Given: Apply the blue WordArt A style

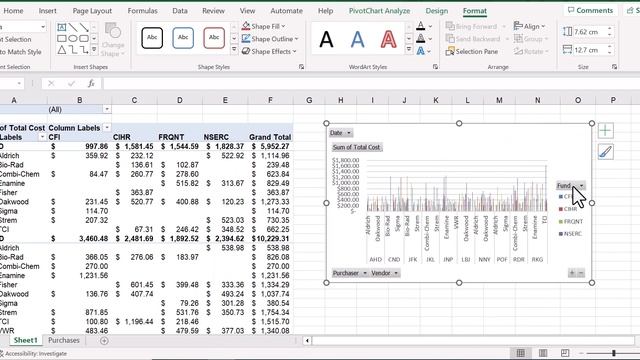Looking at the screenshot, I should point(357,40).
